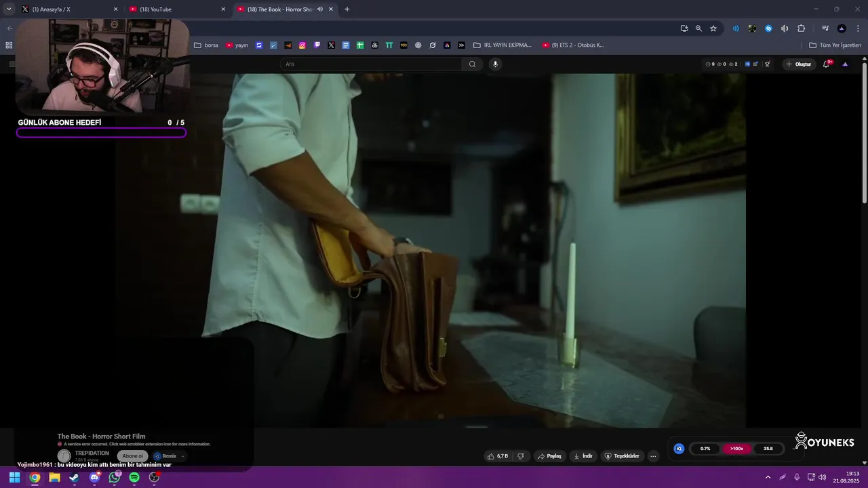Switch to the (18) YouTube tab

click(x=176, y=9)
